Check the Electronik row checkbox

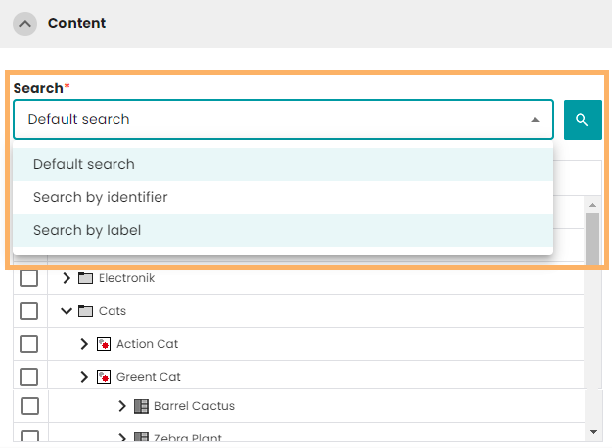coord(29,278)
